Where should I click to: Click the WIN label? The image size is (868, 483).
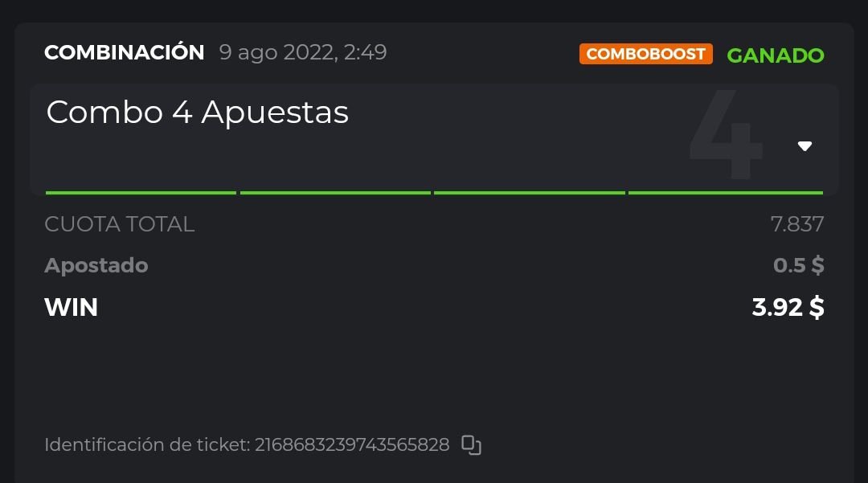coord(71,307)
